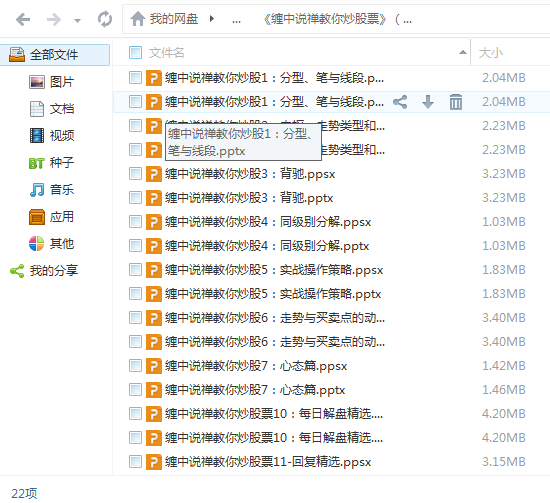Toggle sort order arrow in 文件名 header
This screenshot has width=550, height=503.
coord(462,52)
